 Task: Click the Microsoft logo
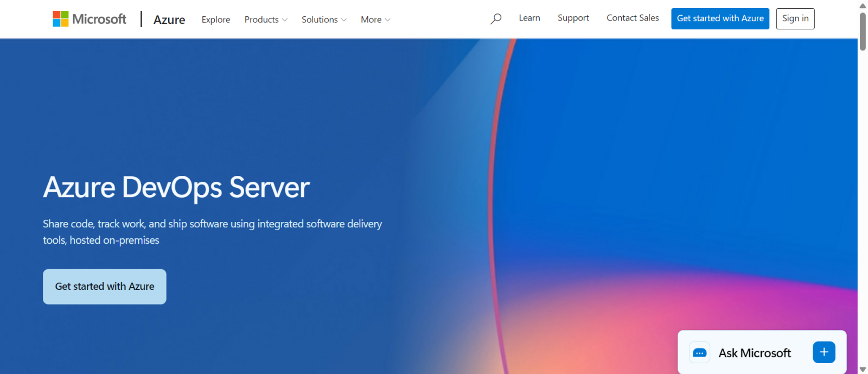[90, 19]
